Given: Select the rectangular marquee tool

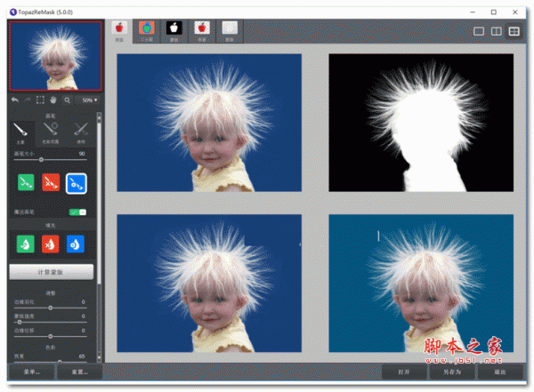Looking at the screenshot, I should coord(41,100).
